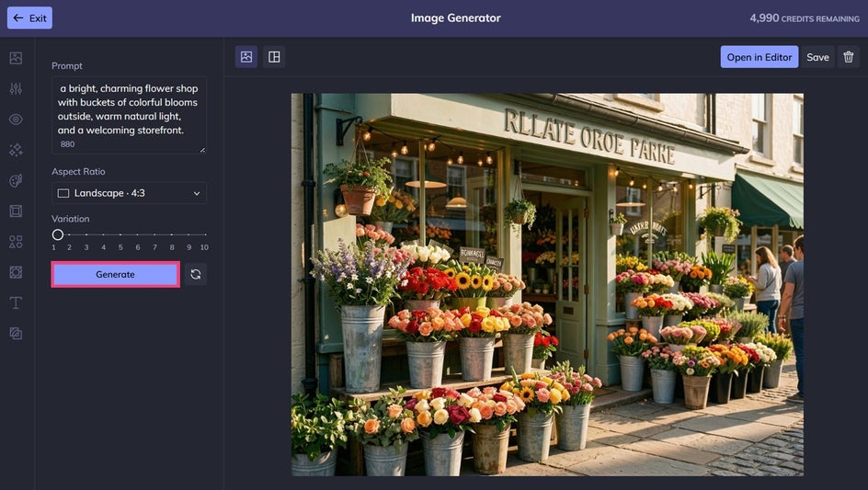Viewport: 868px width, 490px height.
Task: Click Open in Editor
Action: click(759, 57)
